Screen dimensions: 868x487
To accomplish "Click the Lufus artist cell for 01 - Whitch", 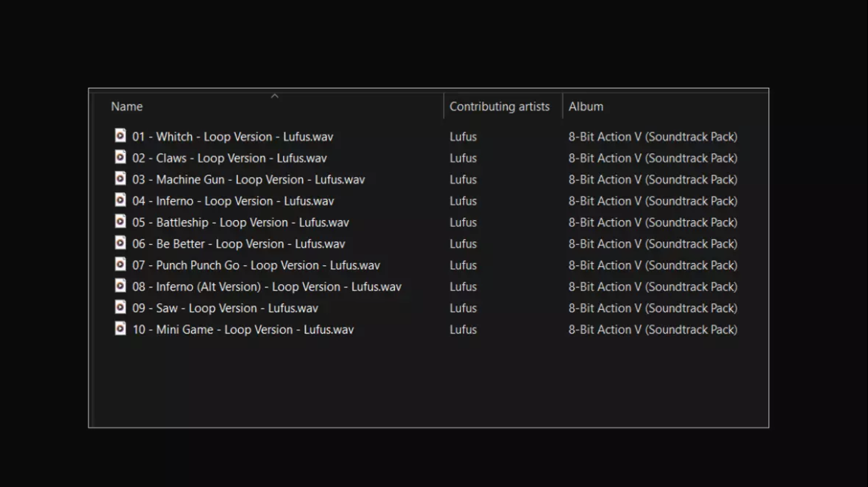I will click(463, 137).
